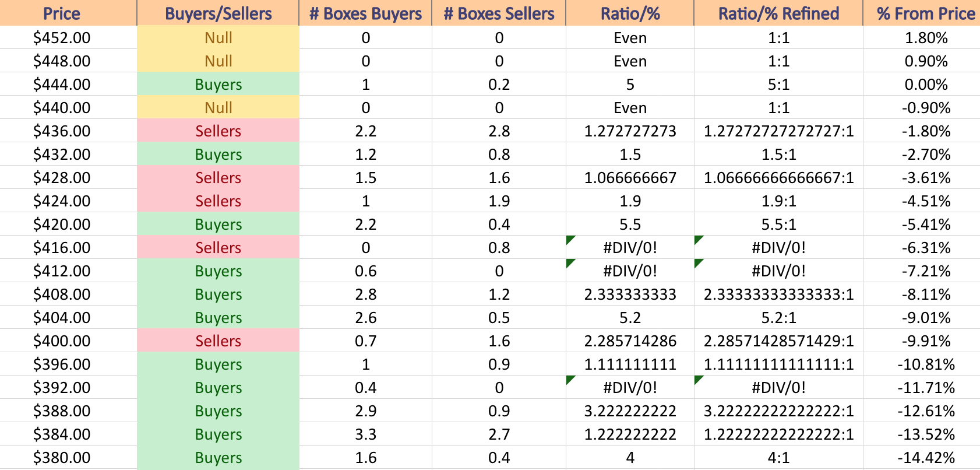Image resolution: width=980 pixels, height=470 pixels.
Task: Select the Buyers cell in $444.00 row
Action: click(x=218, y=85)
